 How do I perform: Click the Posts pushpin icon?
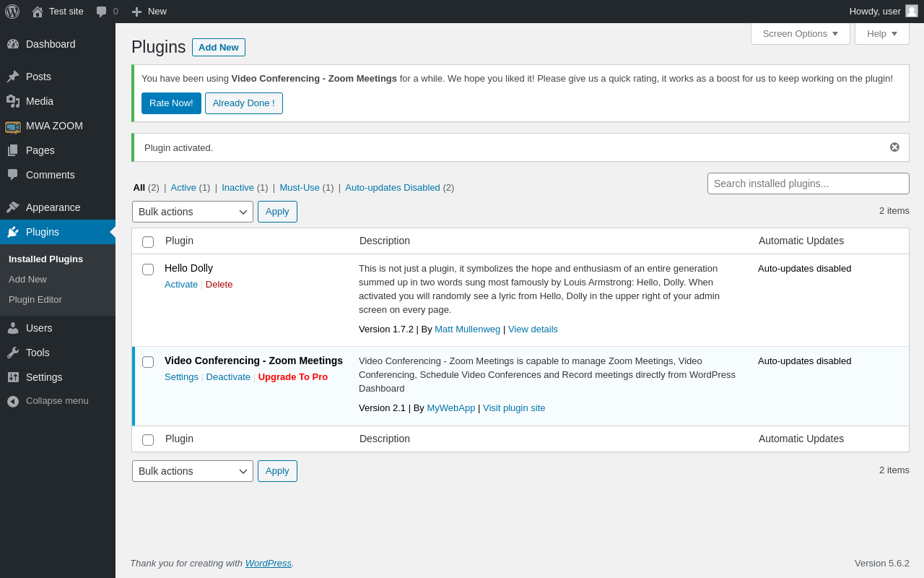tap(13, 77)
